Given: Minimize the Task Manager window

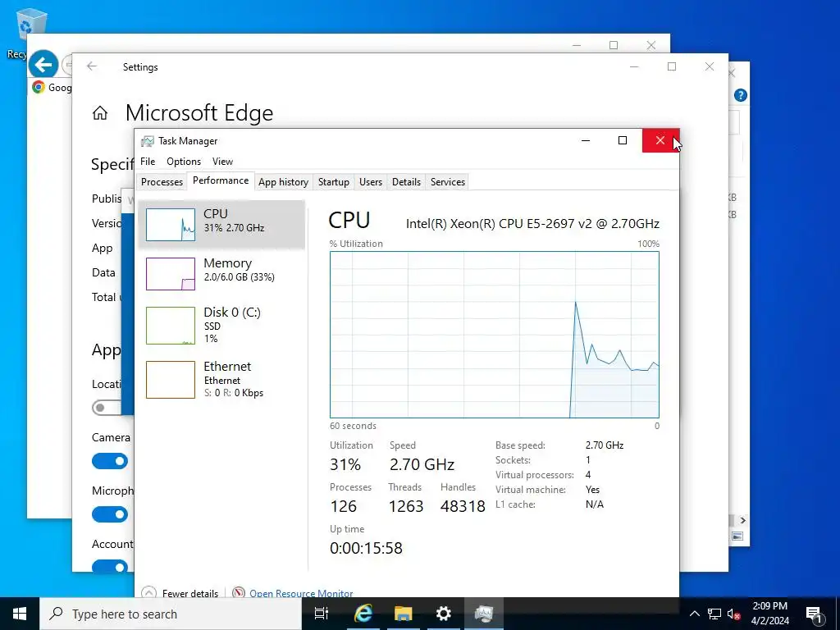Looking at the screenshot, I should [586, 140].
